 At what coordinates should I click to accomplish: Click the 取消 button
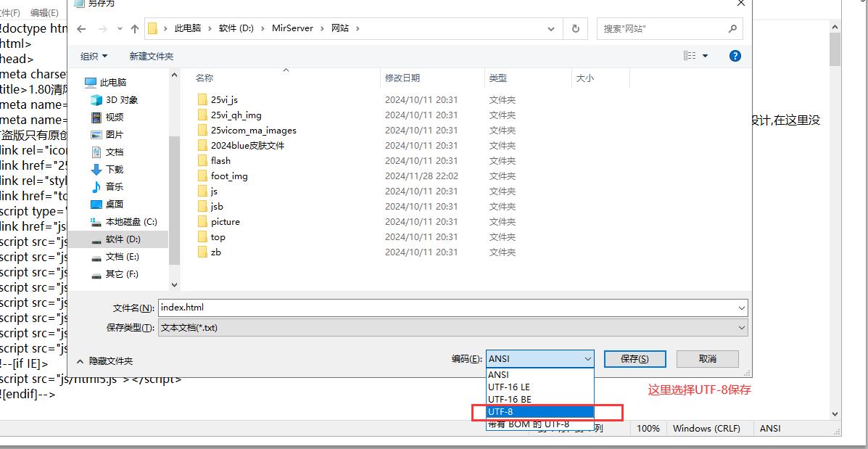708,359
